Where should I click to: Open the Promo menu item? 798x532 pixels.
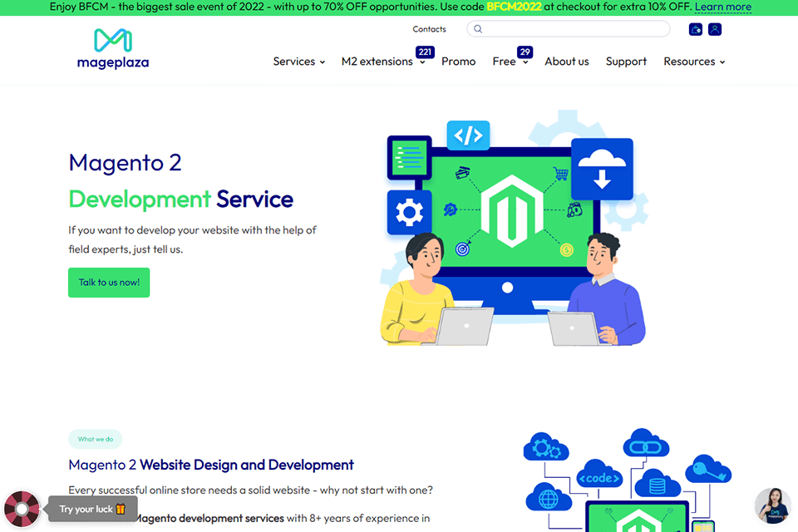click(459, 62)
